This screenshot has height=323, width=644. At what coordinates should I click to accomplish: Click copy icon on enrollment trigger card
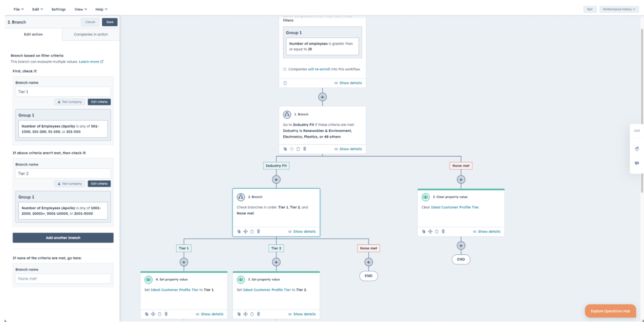click(x=285, y=83)
